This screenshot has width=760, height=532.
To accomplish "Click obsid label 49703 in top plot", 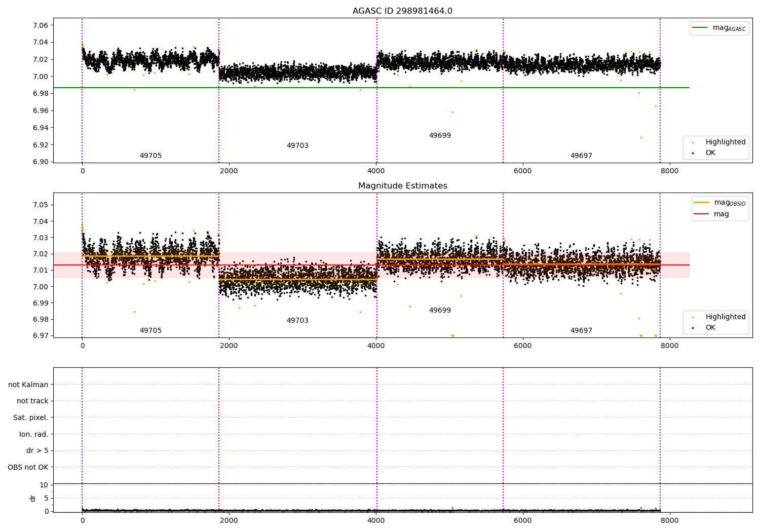I will click(x=297, y=146).
